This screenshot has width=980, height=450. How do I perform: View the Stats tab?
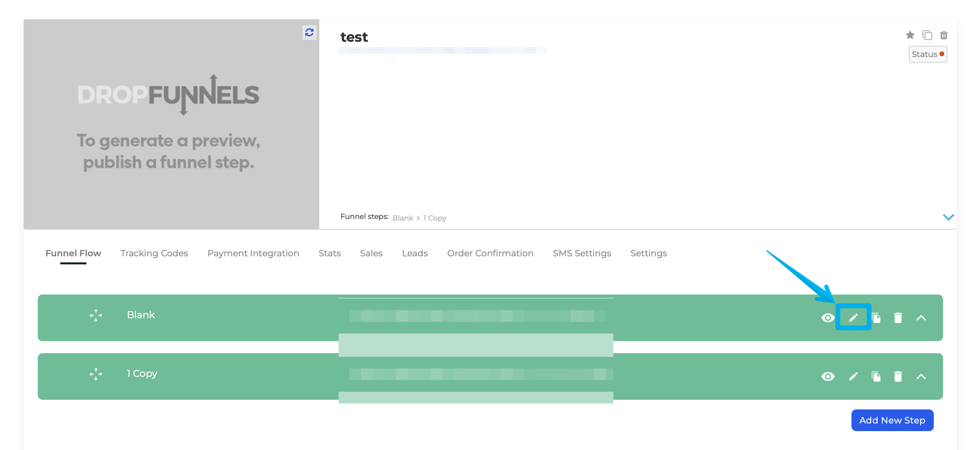pyautogui.click(x=329, y=253)
